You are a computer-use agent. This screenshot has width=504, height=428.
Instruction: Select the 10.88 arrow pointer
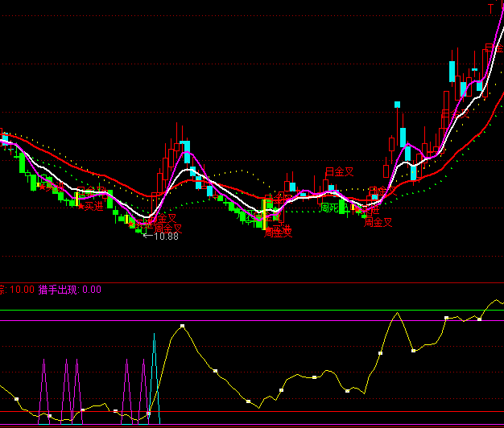click(x=147, y=237)
